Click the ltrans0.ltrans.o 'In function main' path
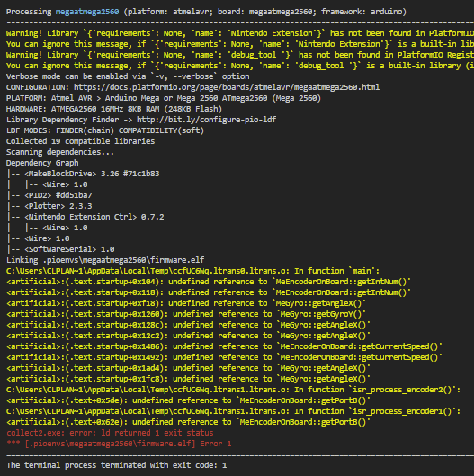 (192, 271)
